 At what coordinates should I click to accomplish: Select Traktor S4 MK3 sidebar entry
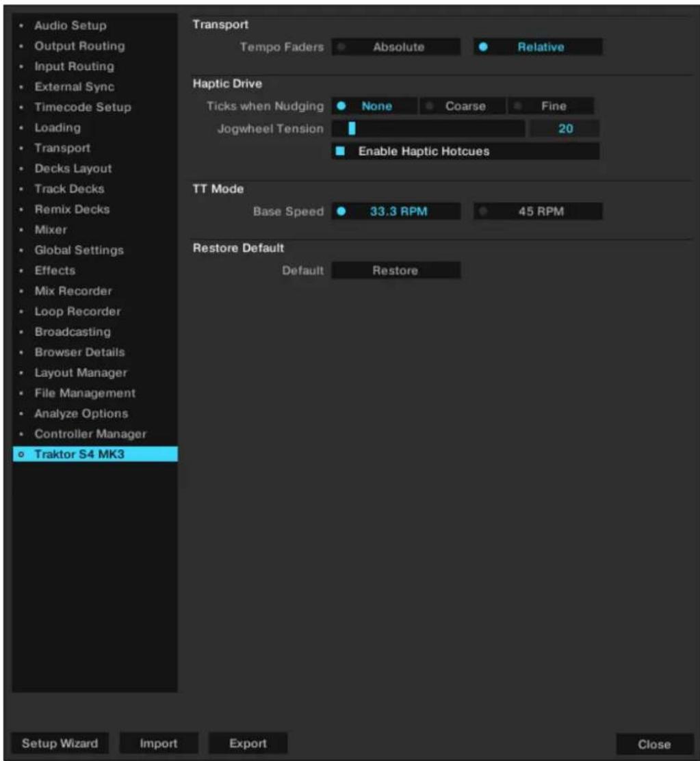[x=94, y=454]
